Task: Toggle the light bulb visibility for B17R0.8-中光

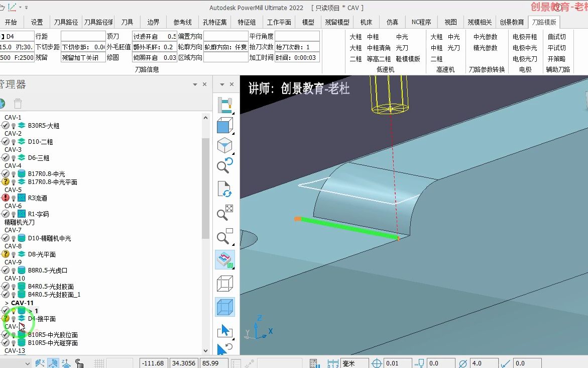Action: point(14,174)
